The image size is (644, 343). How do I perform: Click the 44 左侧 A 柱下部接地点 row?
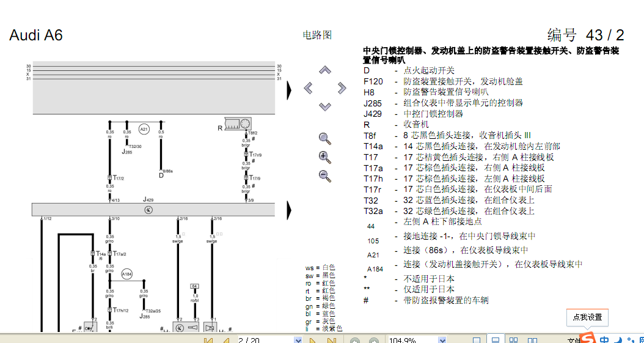coord(424,223)
